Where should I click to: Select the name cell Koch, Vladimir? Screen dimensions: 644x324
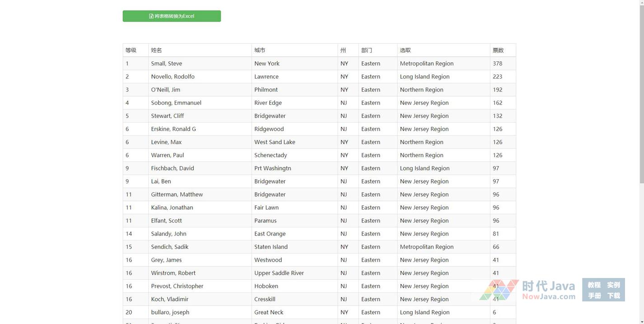pyautogui.click(x=200, y=299)
